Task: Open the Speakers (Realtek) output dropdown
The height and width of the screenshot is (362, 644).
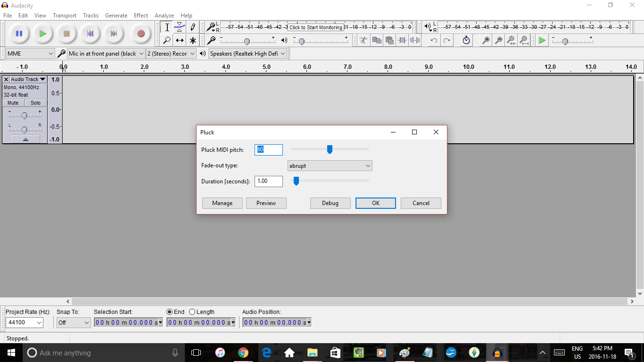Action: click(248, 54)
